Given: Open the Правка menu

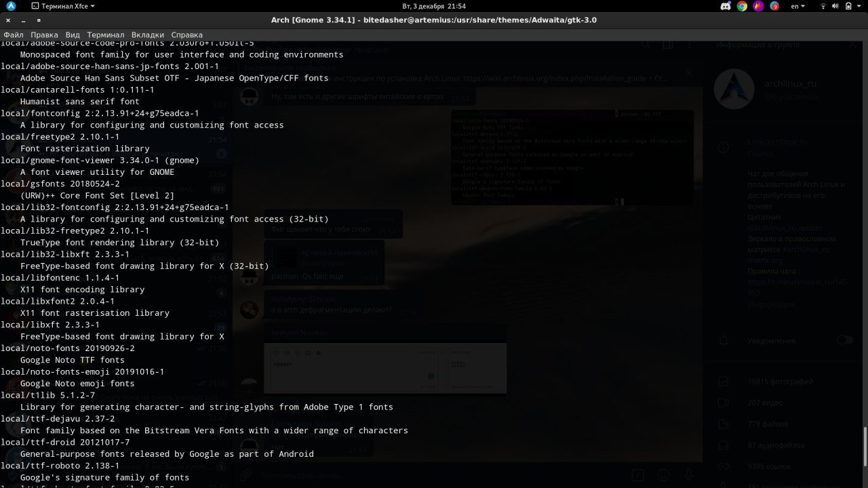Looking at the screenshot, I should coord(45,35).
